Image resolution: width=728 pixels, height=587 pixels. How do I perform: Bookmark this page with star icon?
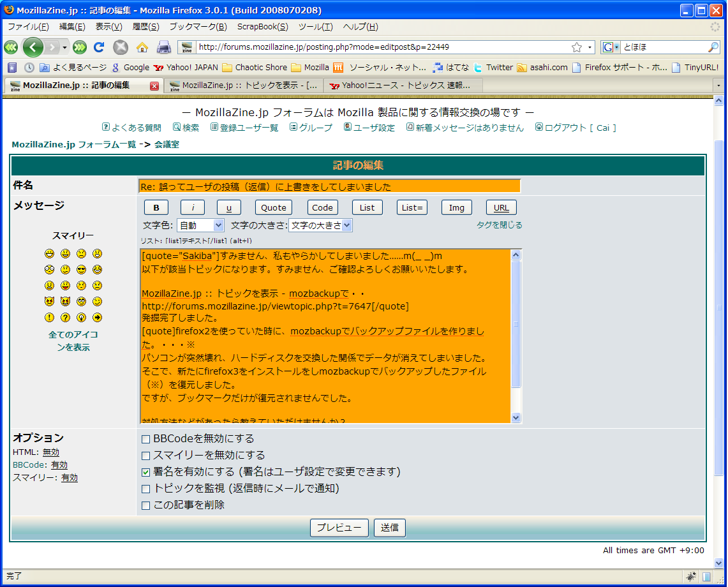click(x=577, y=47)
